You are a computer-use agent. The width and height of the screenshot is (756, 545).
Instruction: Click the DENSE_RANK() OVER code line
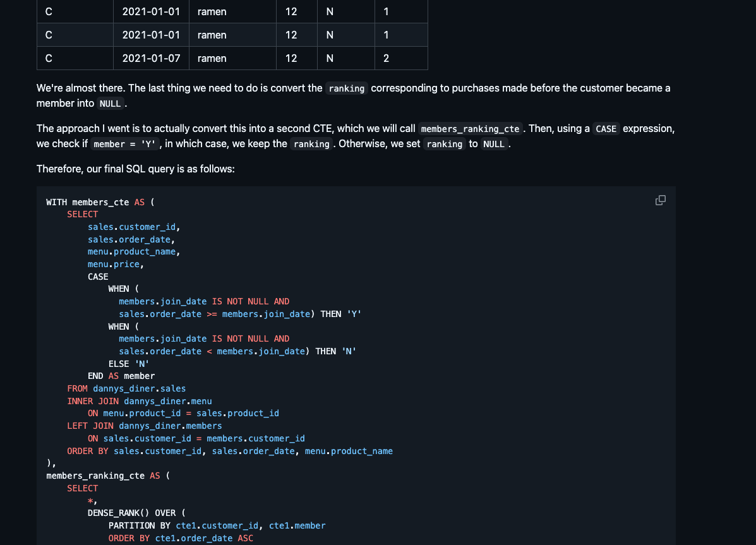(x=136, y=513)
